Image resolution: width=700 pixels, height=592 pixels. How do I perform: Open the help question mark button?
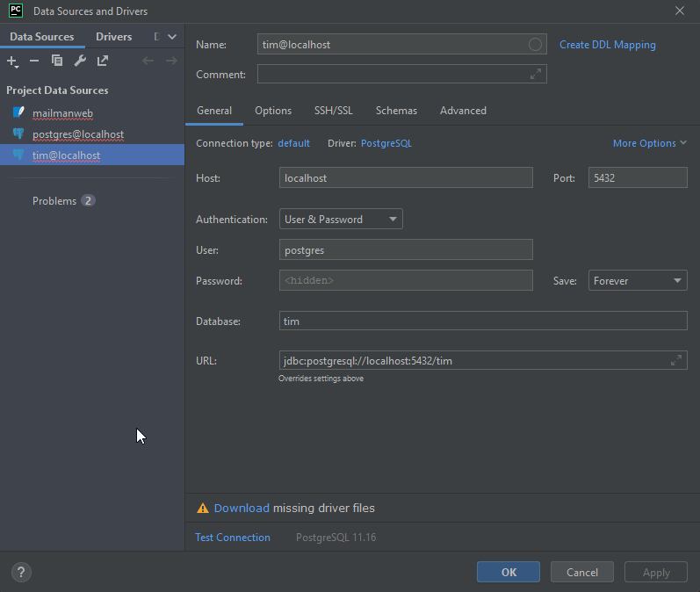coord(21,572)
